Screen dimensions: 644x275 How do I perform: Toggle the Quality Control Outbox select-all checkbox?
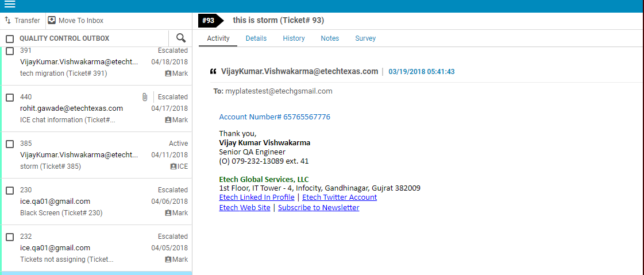(x=10, y=39)
